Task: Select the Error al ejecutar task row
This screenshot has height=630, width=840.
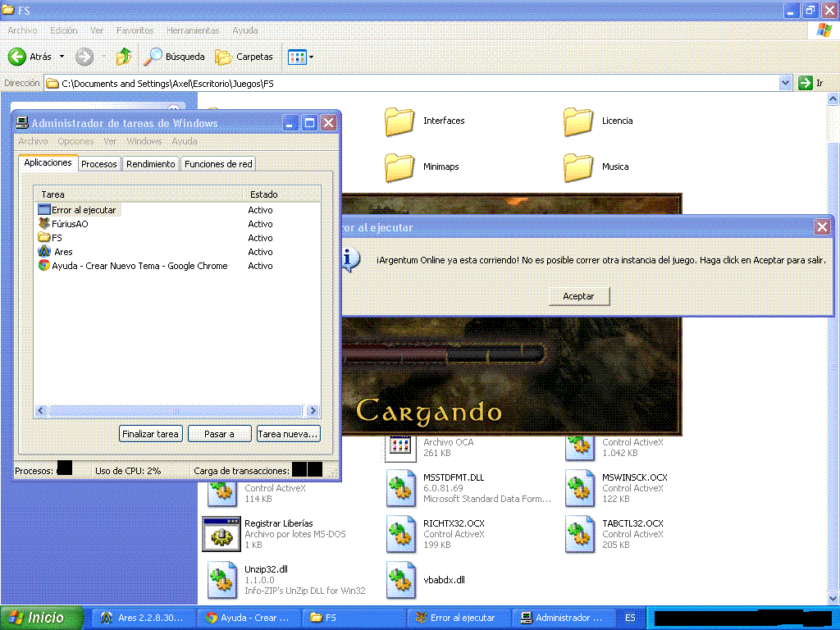Action: 177,210
